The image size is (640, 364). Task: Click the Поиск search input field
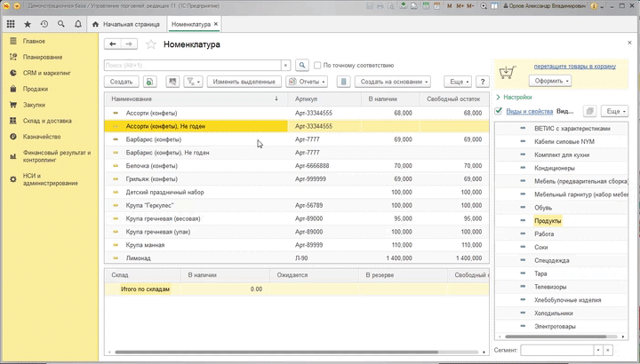[x=196, y=65]
